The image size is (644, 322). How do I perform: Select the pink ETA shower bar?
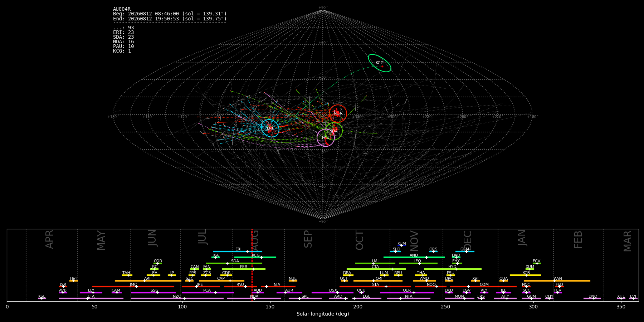(x=91, y=298)
